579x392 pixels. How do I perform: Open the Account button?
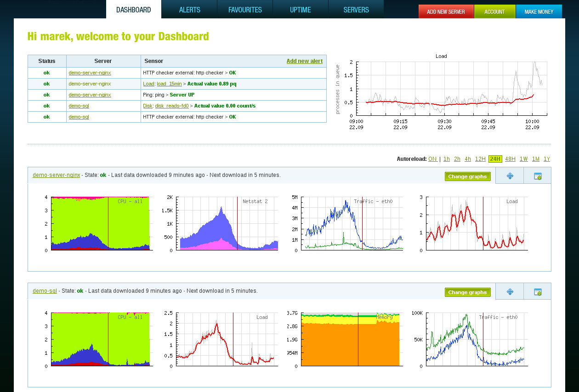tap(495, 11)
